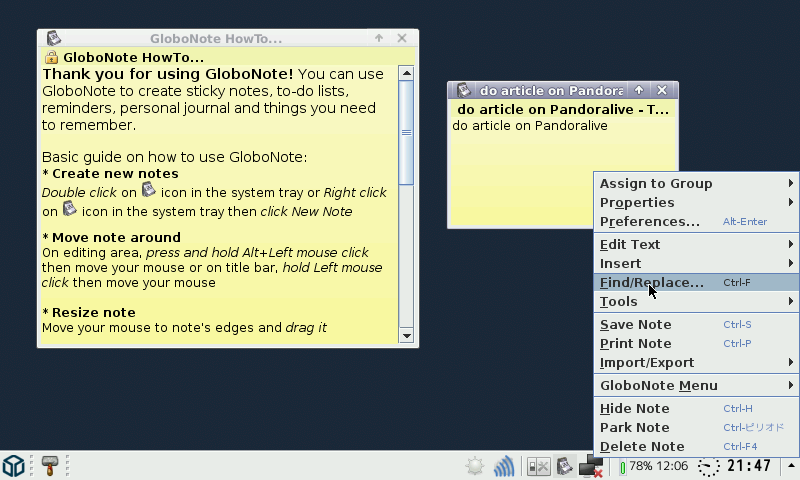Screen dimensions: 800x480
Task: Select Find/Replace... menu entry
Action: (697, 282)
